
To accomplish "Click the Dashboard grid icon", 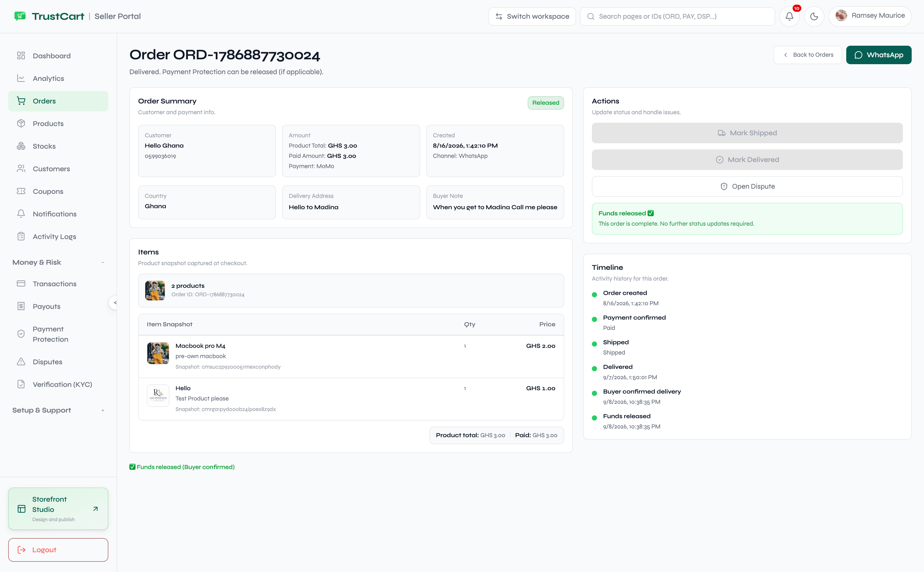I will tap(21, 56).
